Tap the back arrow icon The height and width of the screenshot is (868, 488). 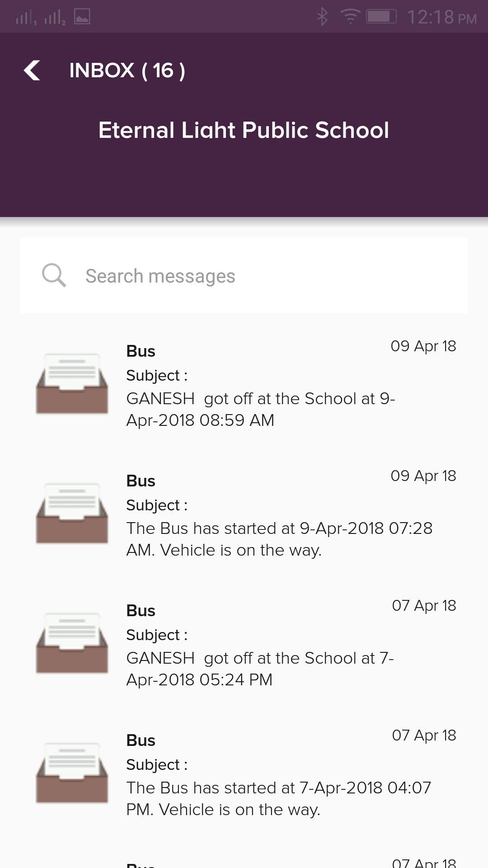tap(32, 71)
